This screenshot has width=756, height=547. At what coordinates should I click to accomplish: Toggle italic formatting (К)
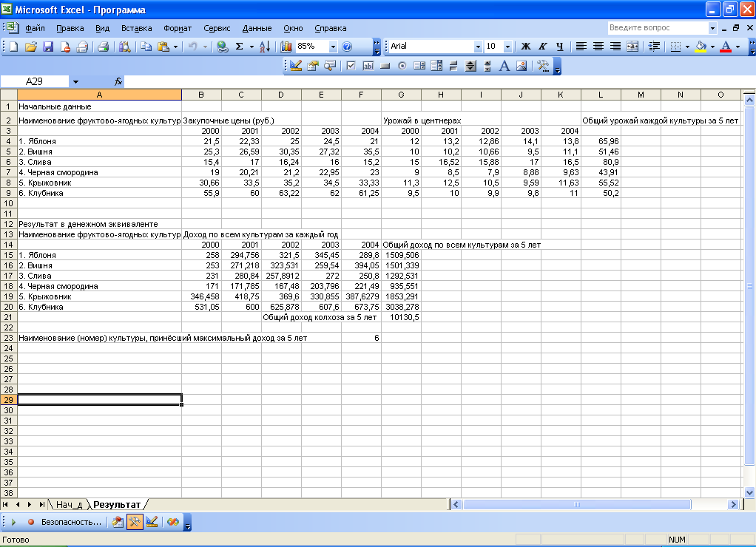pyautogui.click(x=542, y=47)
